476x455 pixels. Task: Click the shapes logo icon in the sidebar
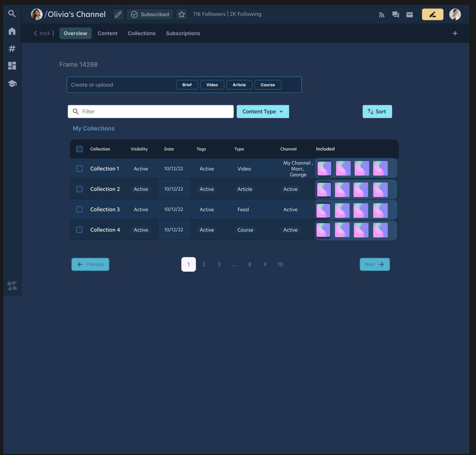pos(12,286)
